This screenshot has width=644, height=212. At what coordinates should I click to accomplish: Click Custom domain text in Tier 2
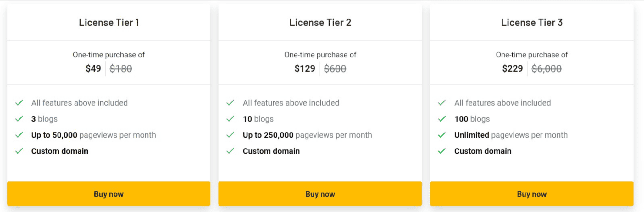(271, 151)
